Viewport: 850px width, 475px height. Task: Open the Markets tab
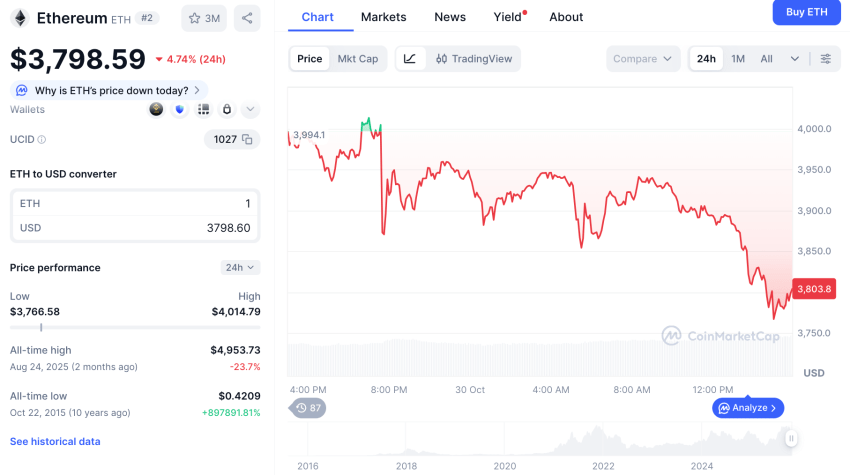coord(383,17)
